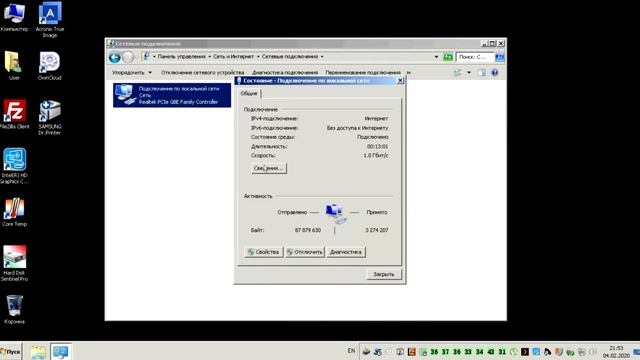Screen dimensions: 640x360
Task: Open the Пуск start button
Action: (x=11, y=352)
